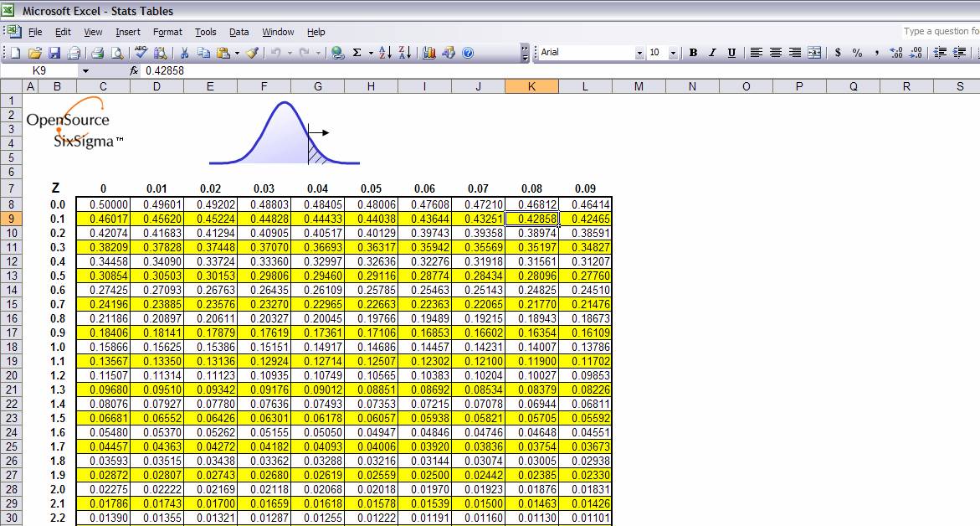Expand the Arial font name dropdown
Viewport: 980px width, 526px height.
(x=639, y=53)
